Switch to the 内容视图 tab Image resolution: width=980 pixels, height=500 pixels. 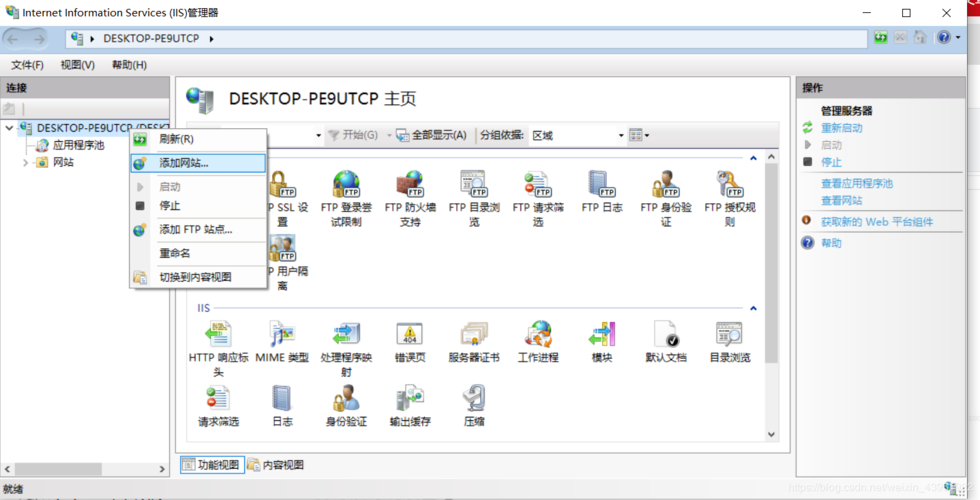click(x=276, y=464)
